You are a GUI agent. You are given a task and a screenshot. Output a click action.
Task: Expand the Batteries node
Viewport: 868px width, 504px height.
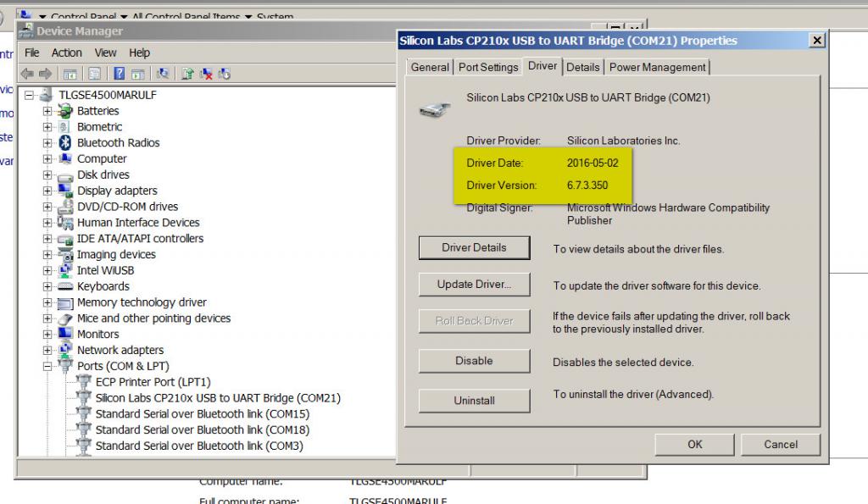[x=47, y=111]
